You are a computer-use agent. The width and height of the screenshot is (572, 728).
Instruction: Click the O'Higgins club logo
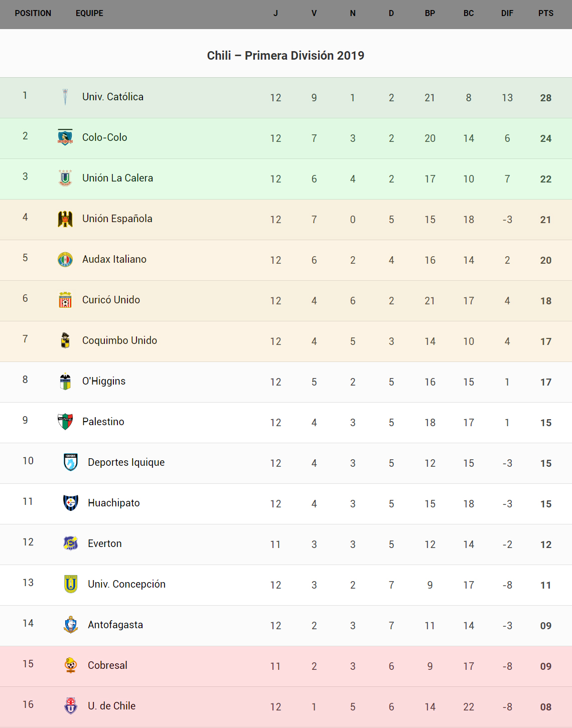pos(65,381)
